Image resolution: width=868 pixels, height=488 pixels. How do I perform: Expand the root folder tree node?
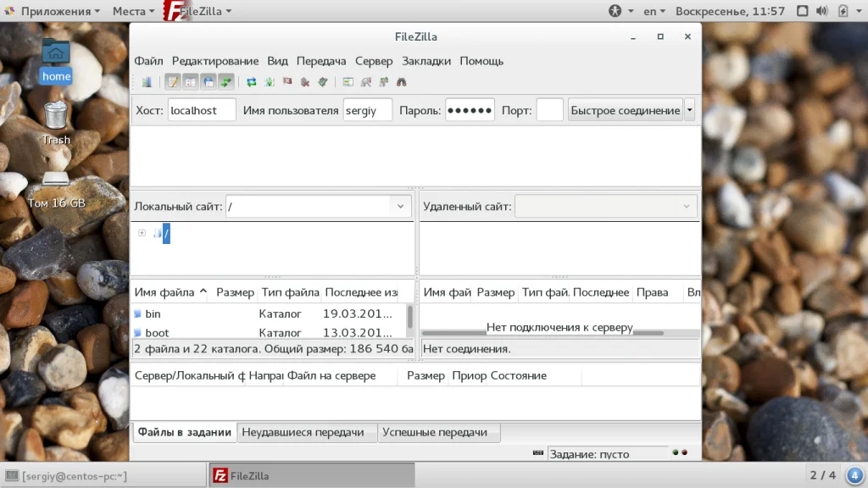pyautogui.click(x=142, y=233)
